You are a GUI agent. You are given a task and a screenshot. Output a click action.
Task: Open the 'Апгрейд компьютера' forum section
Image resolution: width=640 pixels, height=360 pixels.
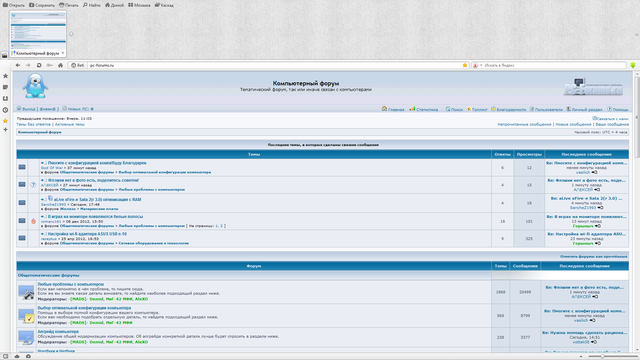click(x=58, y=331)
